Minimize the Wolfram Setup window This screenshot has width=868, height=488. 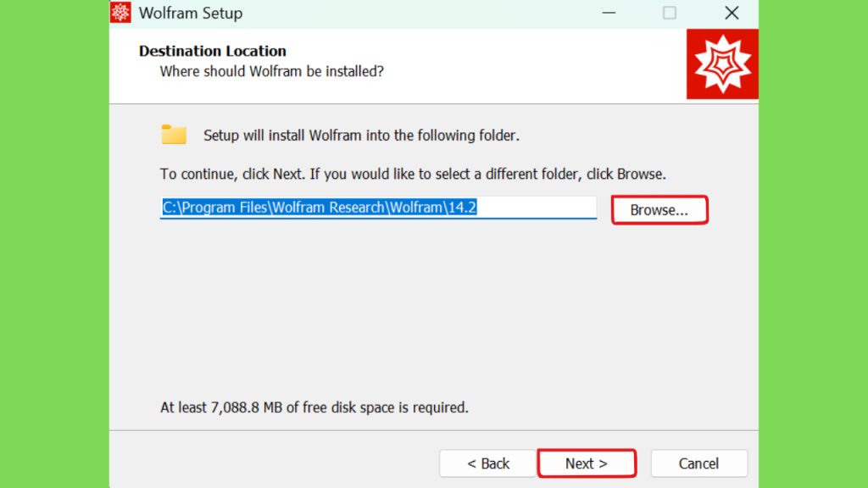(609, 13)
